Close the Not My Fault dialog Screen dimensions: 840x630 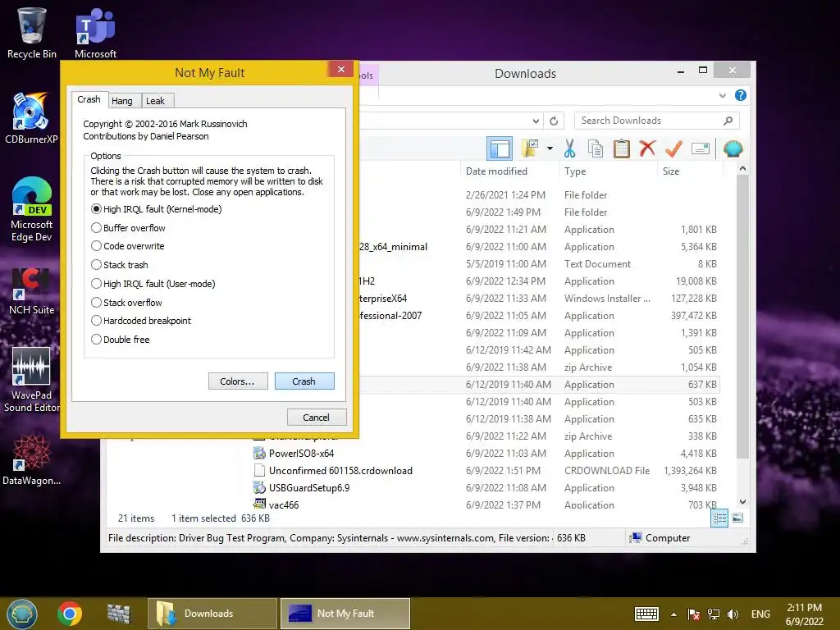coord(340,69)
